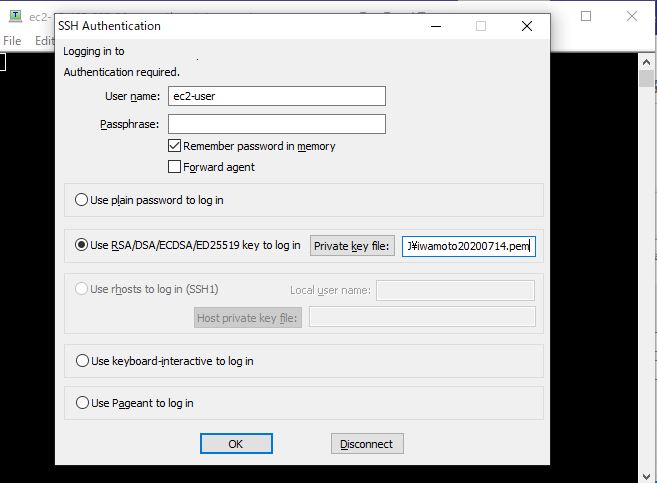Image resolution: width=657 pixels, height=483 pixels.
Task: Select Use Pageant to log in
Action: pyautogui.click(x=82, y=403)
